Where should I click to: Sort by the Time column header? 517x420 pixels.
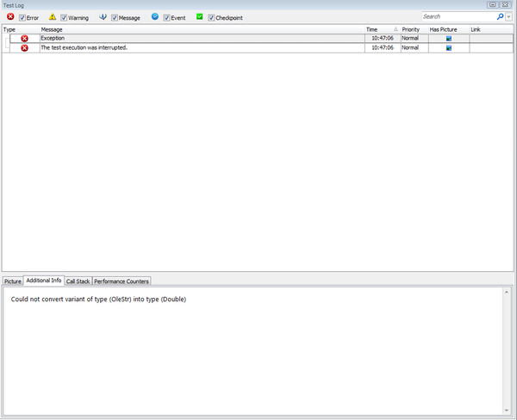pos(383,29)
